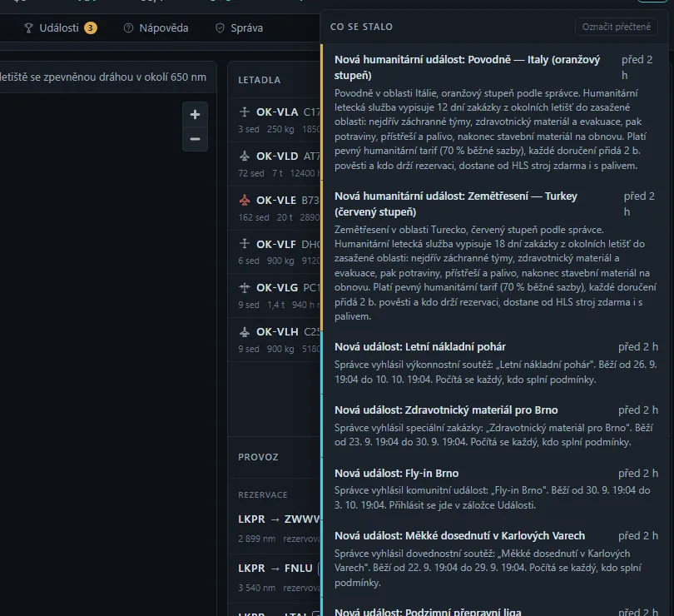Select aircraft OK-VLG in the list
Image resolution: width=674 pixels, height=616 pixels.
(275, 296)
